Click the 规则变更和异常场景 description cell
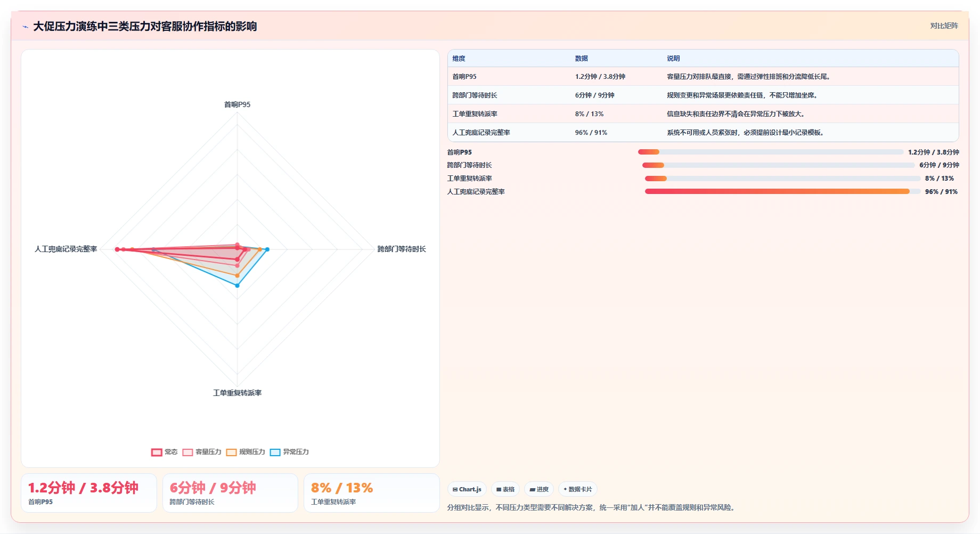980x534 pixels. pos(810,95)
